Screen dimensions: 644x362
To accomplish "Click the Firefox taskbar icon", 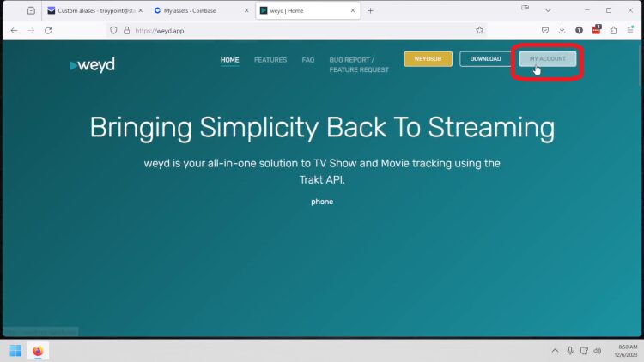I will 38,351.
